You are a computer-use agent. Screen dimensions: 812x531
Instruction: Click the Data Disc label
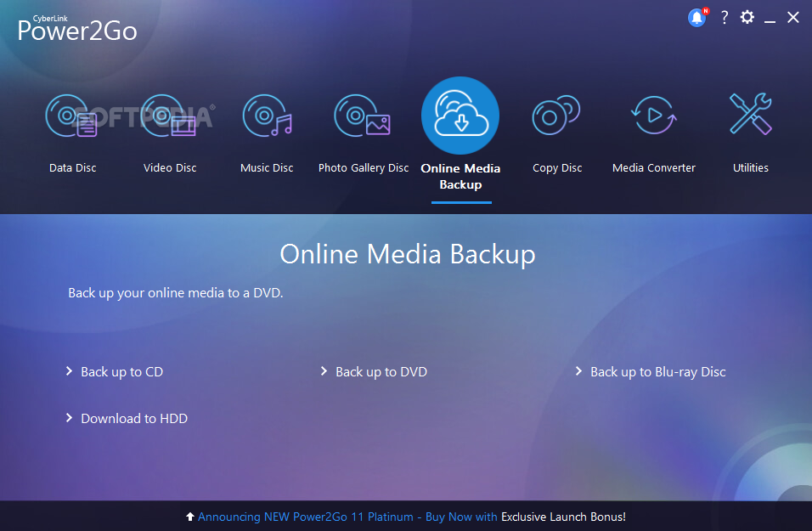72,168
